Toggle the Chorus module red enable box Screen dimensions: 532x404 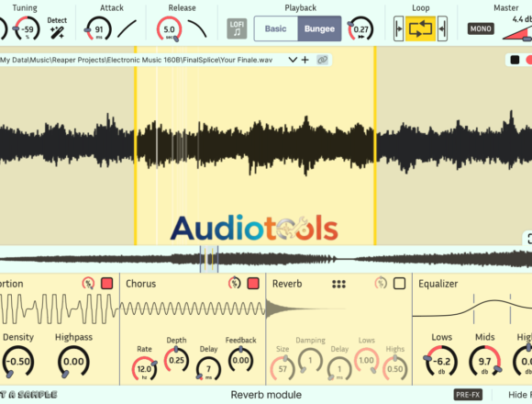(253, 284)
